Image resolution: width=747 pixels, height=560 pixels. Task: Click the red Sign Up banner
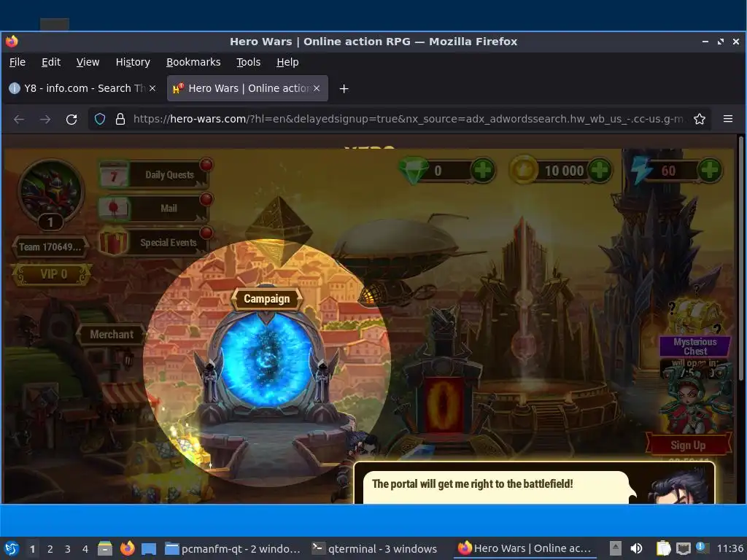click(689, 446)
